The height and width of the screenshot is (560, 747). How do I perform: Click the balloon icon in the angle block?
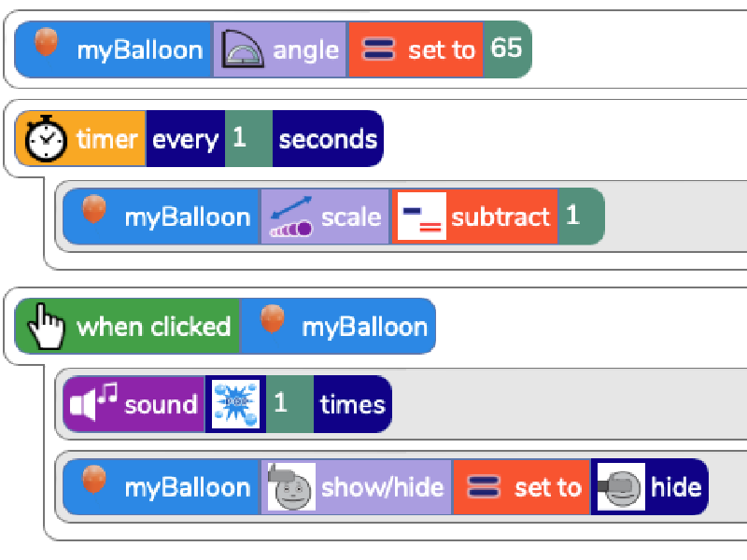pyautogui.click(x=46, y=42)
